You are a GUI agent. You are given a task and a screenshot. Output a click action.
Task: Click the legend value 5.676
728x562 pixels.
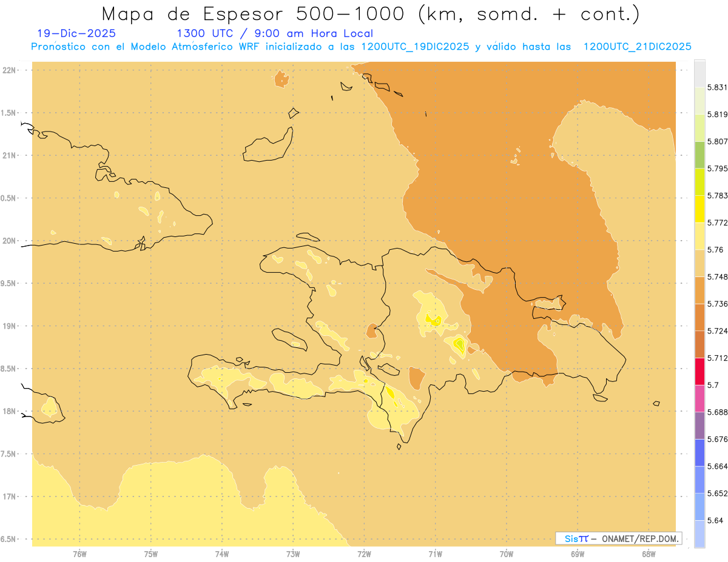pyautogui.click(x=717, y=439)
